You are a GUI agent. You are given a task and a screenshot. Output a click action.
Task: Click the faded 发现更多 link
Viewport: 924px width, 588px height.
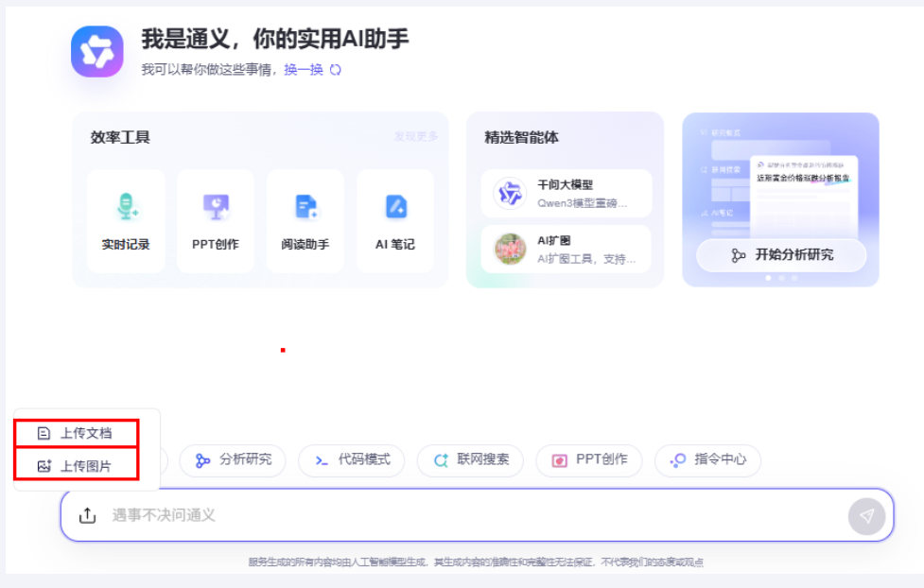pyautogui.click(x=416, y=137)
